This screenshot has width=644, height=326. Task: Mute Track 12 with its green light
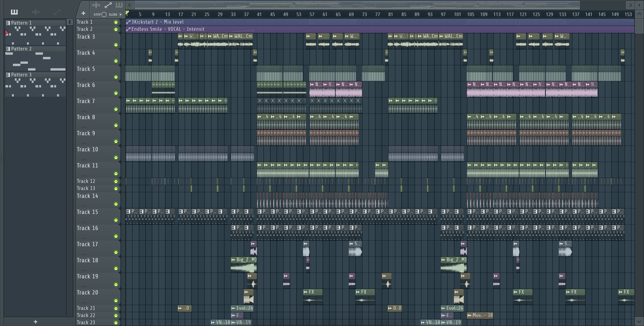click(x=116, y=182)
